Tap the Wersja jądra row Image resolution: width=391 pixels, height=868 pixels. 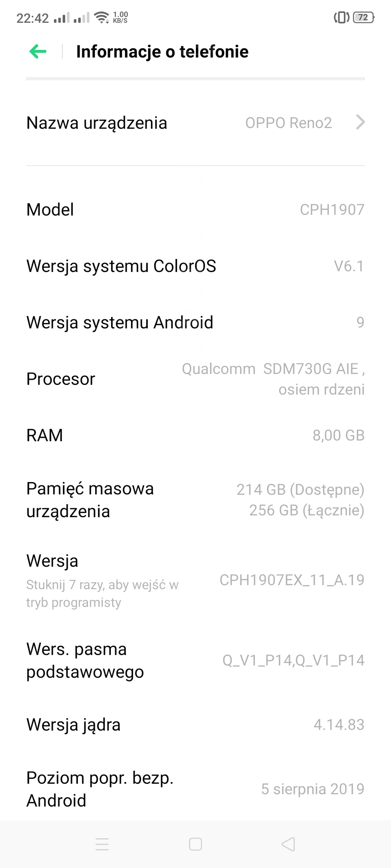195,724
